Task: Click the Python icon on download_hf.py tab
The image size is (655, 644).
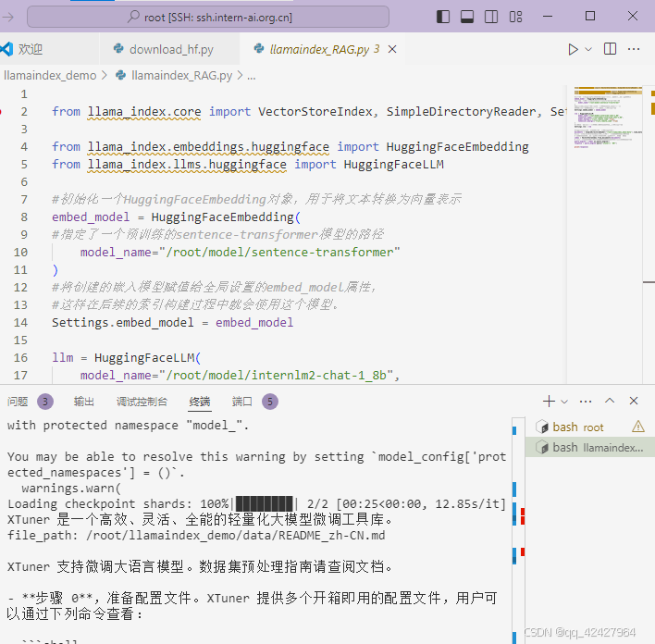Action: [x=118, y=49]
